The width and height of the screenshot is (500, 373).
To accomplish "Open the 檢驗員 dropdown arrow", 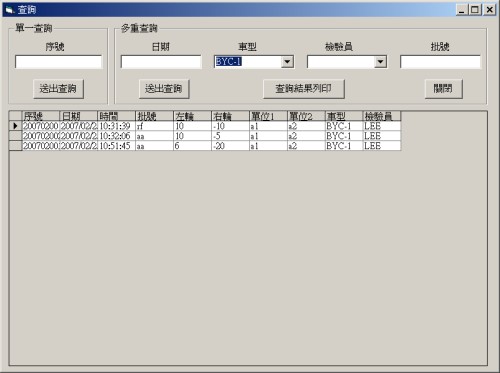I will tap(380, 62).
